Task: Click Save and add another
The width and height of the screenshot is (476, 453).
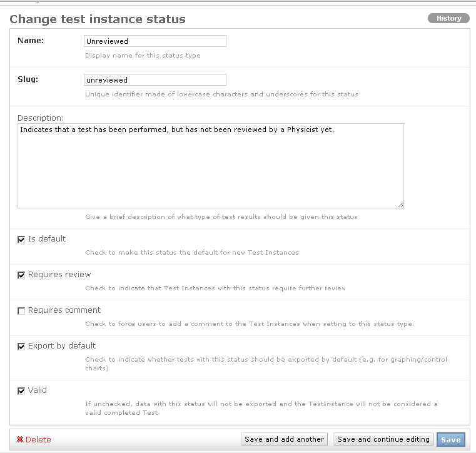Action: coord(284,439)
